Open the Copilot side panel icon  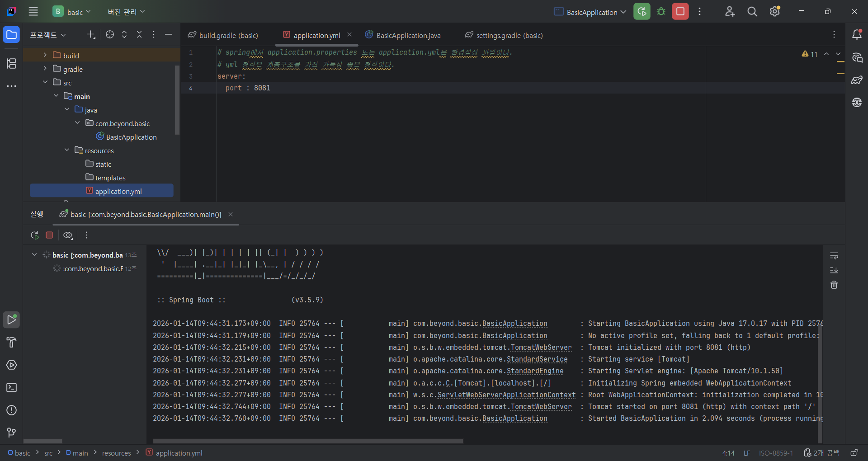click(x=857, y=103)
